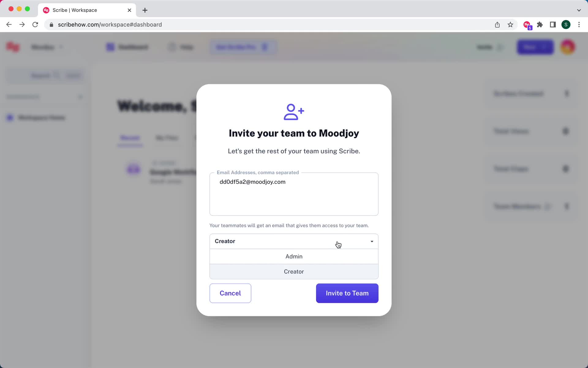588x368 pixels.
Task: Click Invite to Team button
Action: [x=347, y=293]
